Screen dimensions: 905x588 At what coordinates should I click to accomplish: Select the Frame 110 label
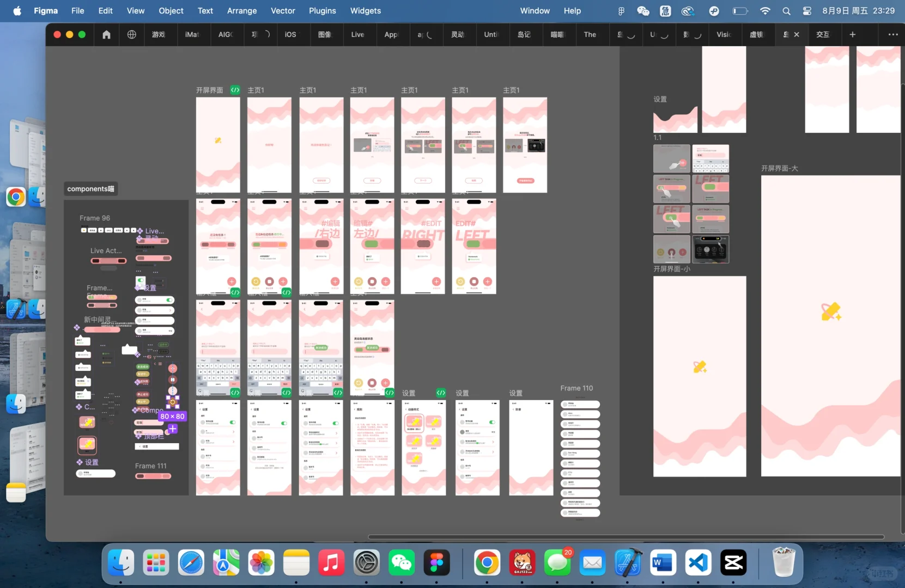pos(576,388)
